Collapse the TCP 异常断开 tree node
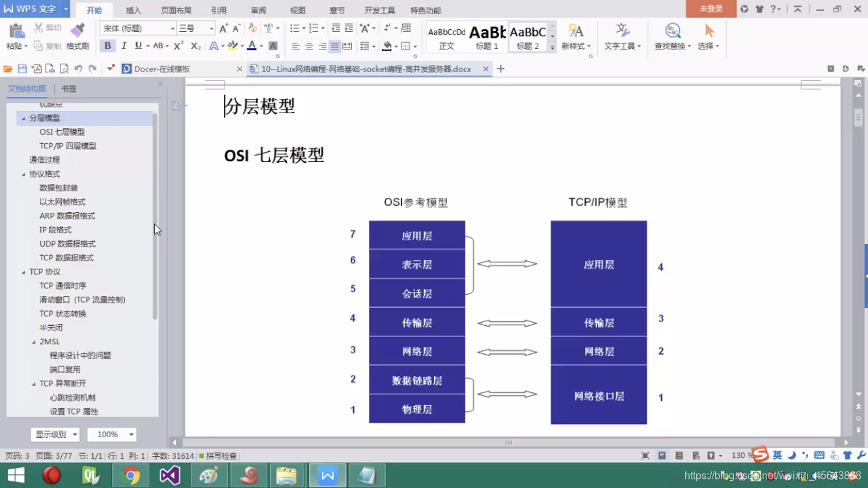 (34, 384)
